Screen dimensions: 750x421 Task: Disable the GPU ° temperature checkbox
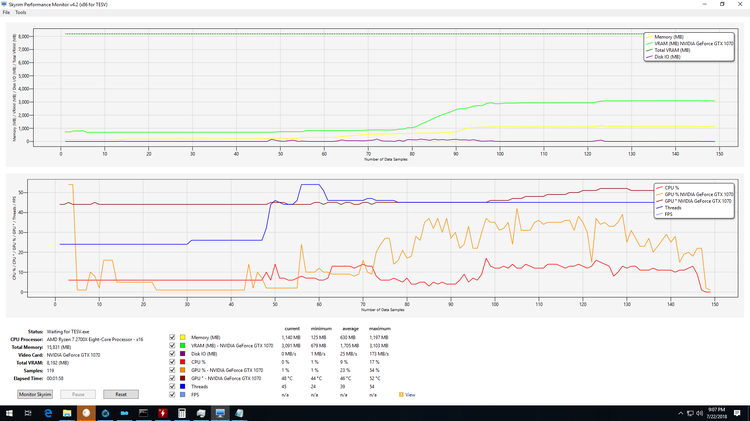[172, 378]
